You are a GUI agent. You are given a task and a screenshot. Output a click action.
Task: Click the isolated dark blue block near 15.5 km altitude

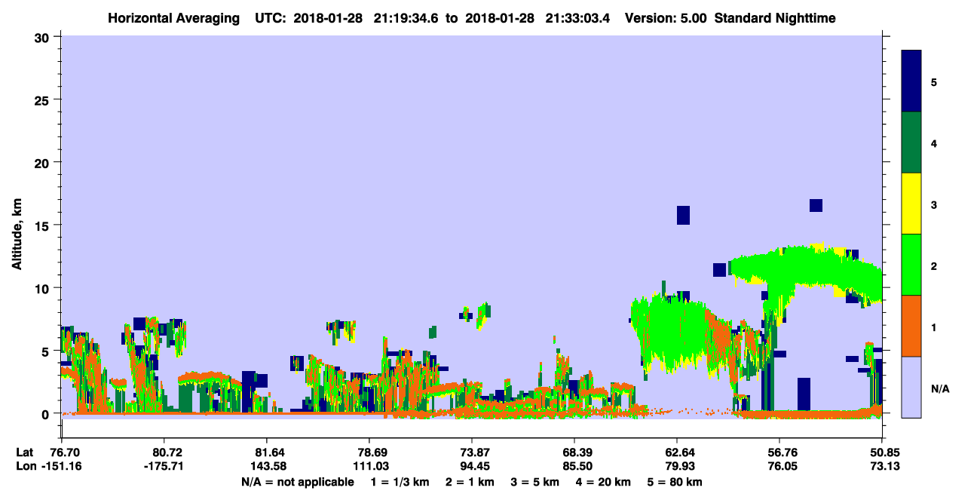coord(683,215)
